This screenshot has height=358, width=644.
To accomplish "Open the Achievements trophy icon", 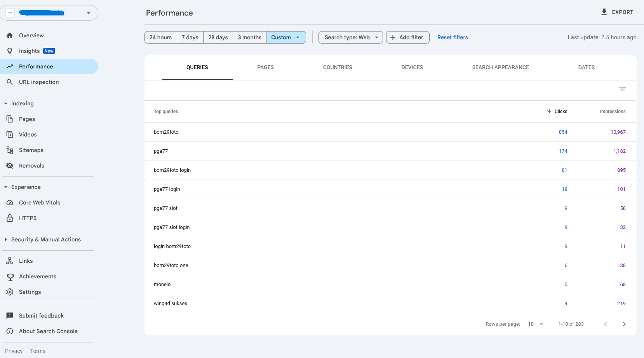I will [x=10, y=276].
